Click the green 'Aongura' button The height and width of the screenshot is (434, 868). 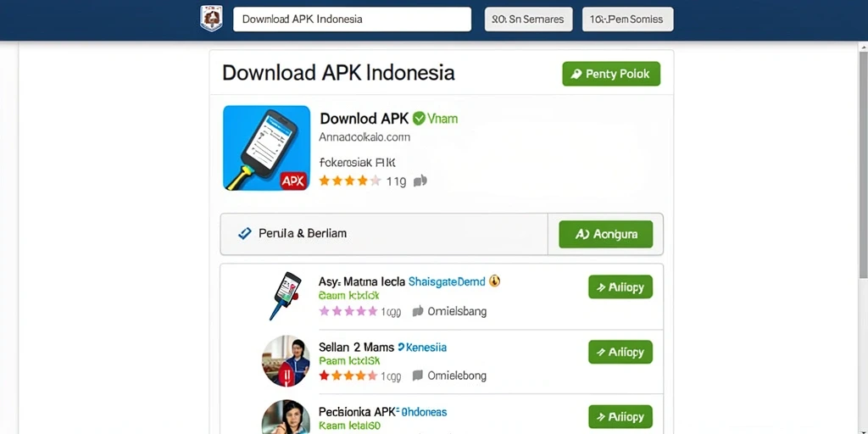[605, 234]
